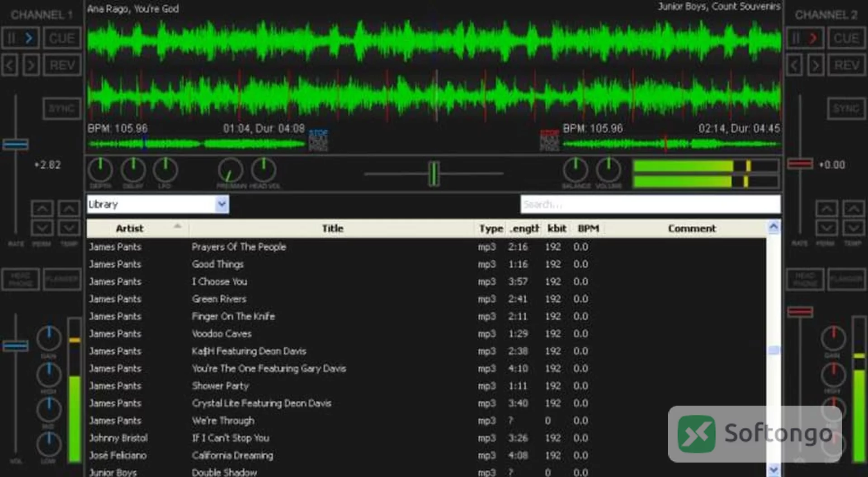
Task: Click Channel 2 seek backward arrow
Action: (794, 65)
